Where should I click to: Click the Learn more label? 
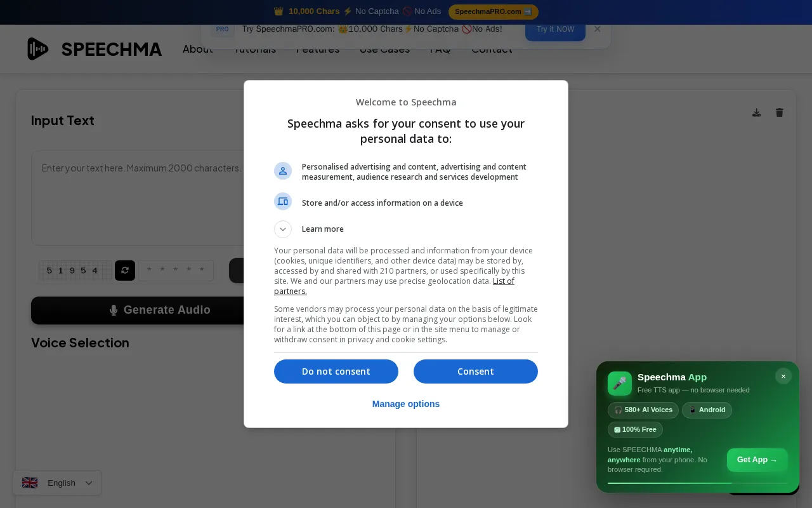323,229
